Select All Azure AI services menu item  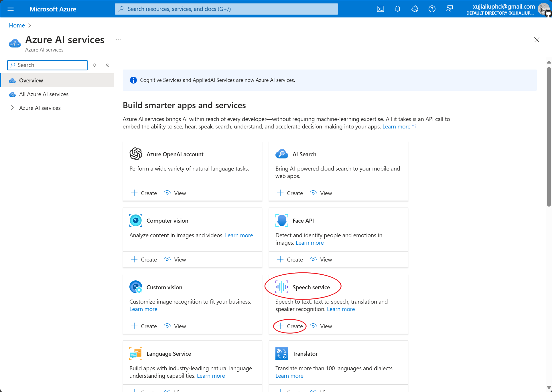(x=44, y=94)
